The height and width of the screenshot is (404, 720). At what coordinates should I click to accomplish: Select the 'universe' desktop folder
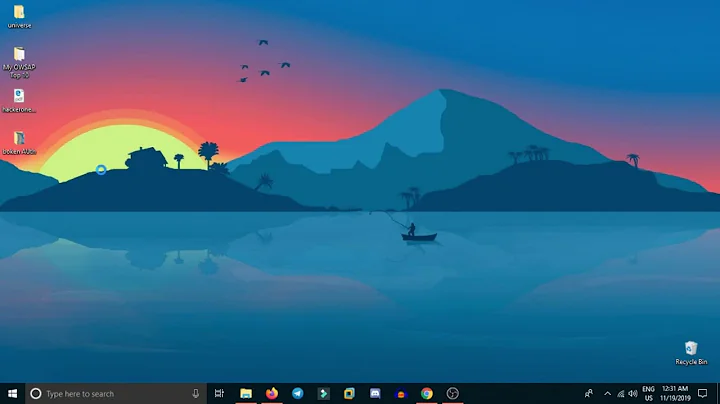coord(19,17)
